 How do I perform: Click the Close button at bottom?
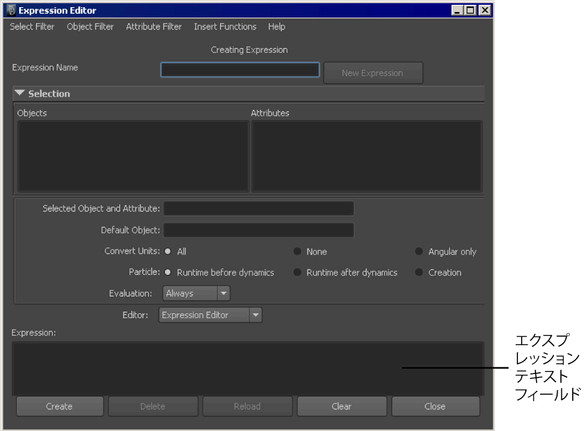435,406
